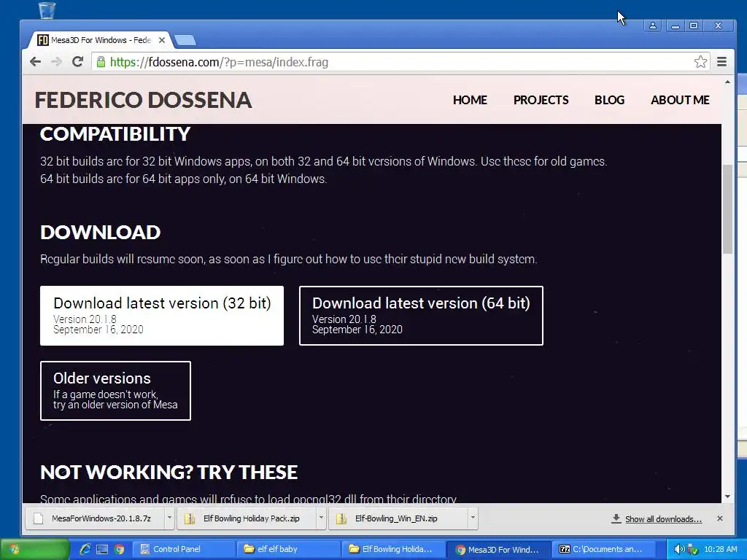The height and width of the screenshot is (560, 747).
Task: Open a new tab with the new tab button
Action: [185, 41]
